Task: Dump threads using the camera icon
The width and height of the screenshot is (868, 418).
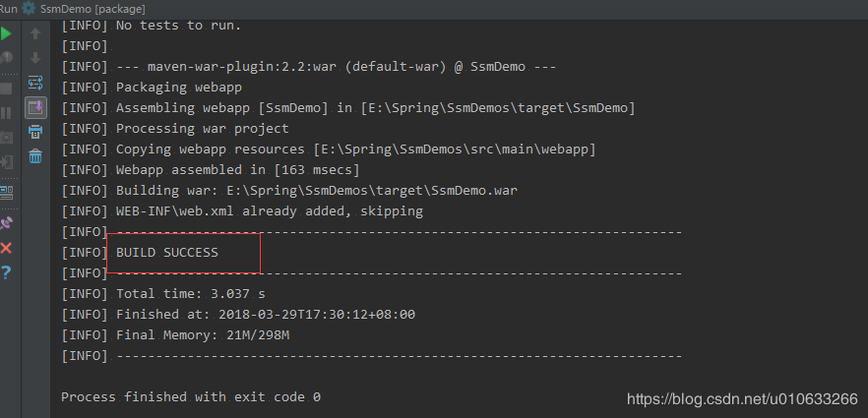Action: click(6, 138)
